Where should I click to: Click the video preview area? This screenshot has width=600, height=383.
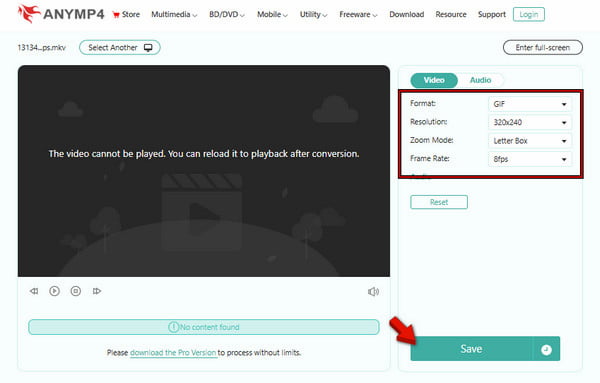pos(204,171)
